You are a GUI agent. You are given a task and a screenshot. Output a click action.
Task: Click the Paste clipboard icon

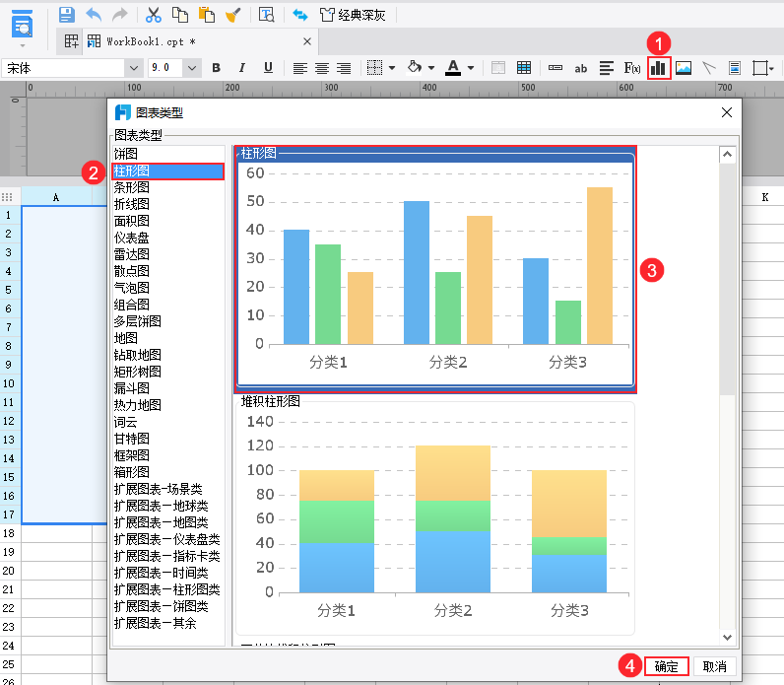(207, 15)
